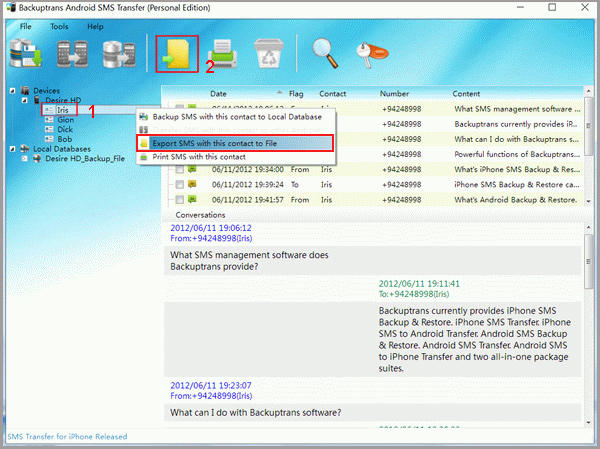Click the Contact column header
This screenshot has width=600, height=449.
coord(333,94)
